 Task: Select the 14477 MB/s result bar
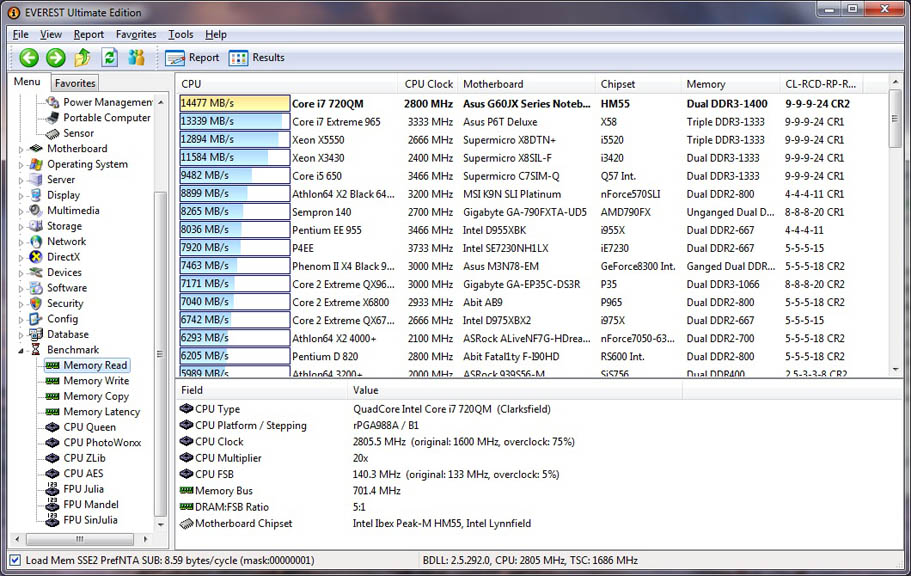tap(235, 103)
